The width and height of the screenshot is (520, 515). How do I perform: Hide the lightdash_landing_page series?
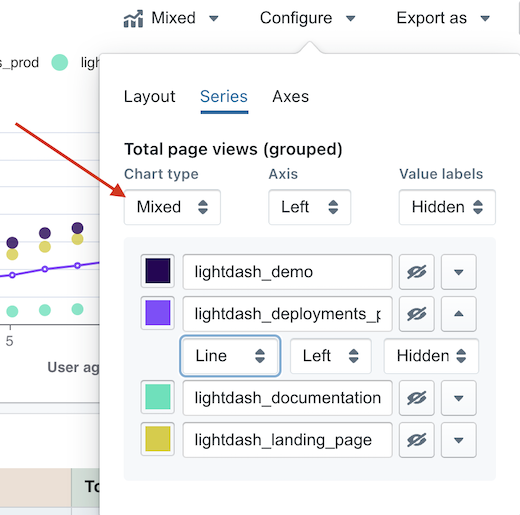pyautogui.click(x=417, y=440)
